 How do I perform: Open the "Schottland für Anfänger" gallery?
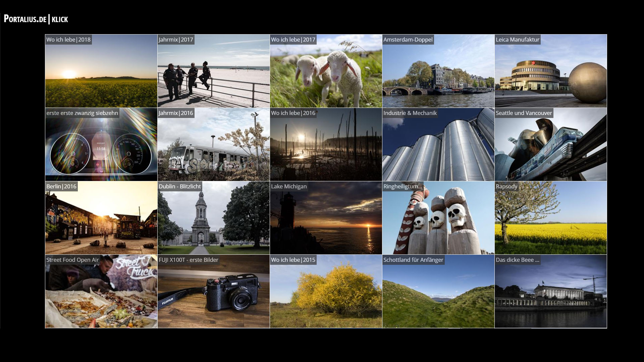pos(438,291)
